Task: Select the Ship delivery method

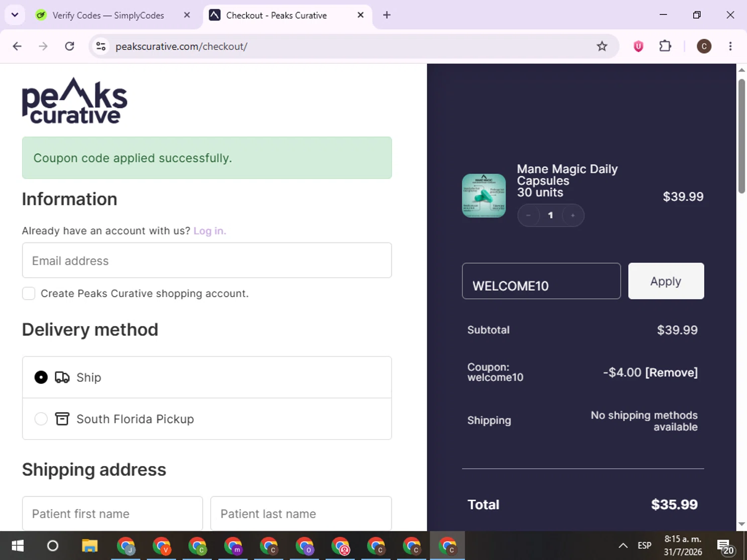Action: pos(41,377)
